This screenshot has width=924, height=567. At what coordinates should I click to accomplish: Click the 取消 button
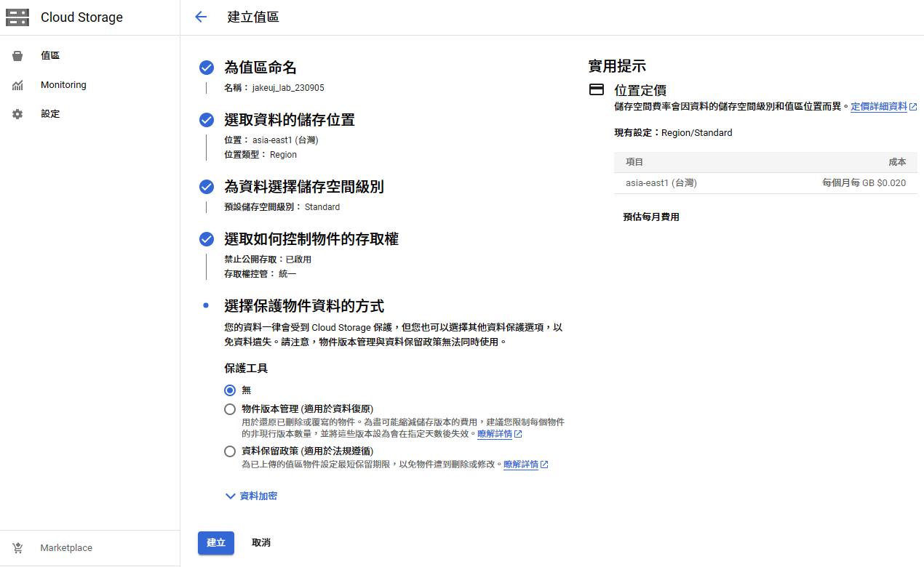point(261,543)
